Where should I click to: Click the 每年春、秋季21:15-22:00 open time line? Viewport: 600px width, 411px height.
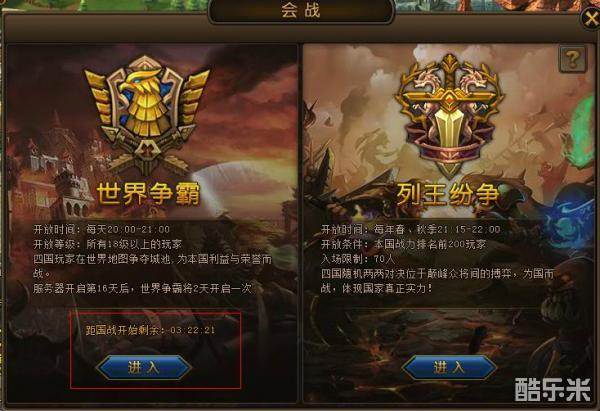[411, 230]
